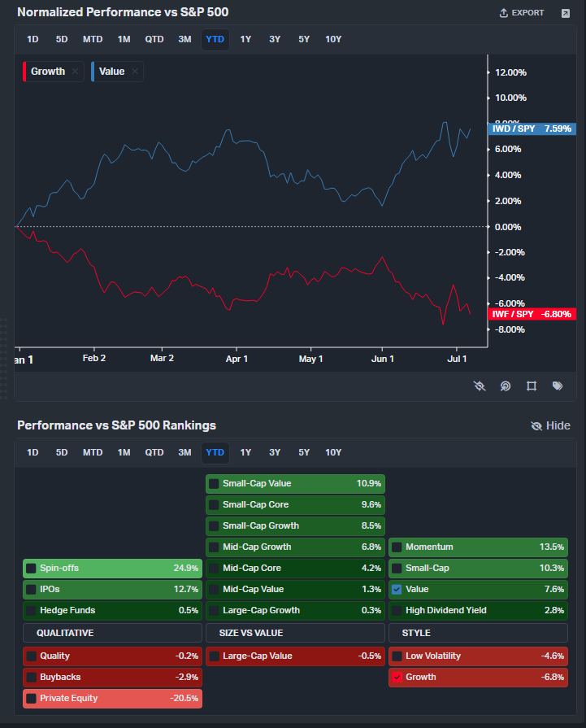Click the tag labels chart icon
The image size is (586, 728).
click(558, 386)
